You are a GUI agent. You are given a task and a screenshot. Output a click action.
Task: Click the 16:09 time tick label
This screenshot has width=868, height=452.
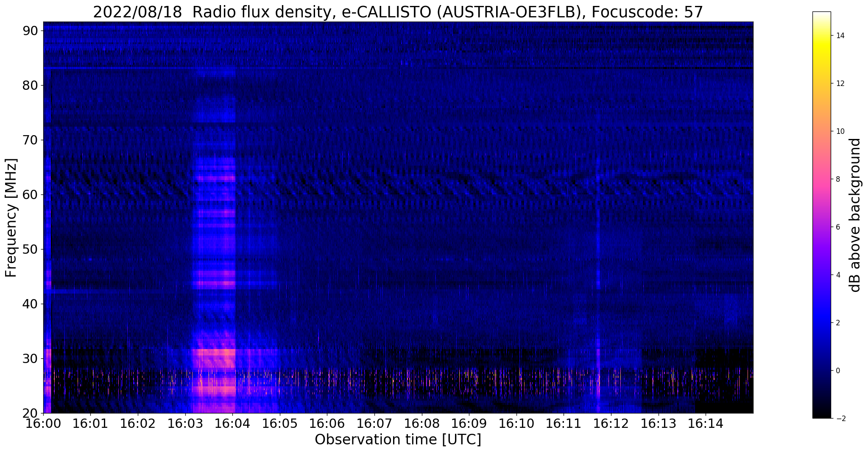click(469, 424)
